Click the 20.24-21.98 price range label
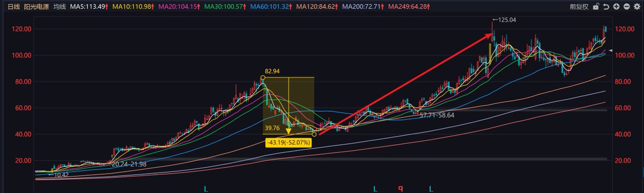Screen dimensions: 644x193 129,164
